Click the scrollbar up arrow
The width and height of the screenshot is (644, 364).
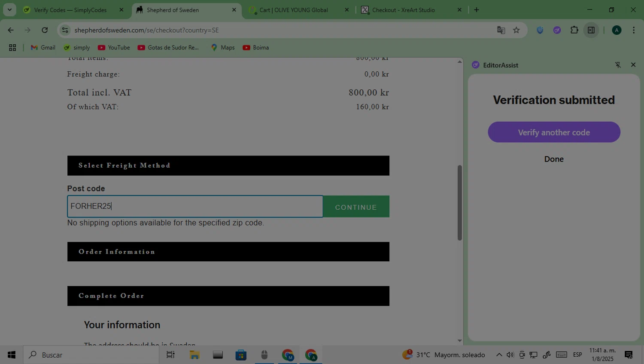click(x=459, y=61)
